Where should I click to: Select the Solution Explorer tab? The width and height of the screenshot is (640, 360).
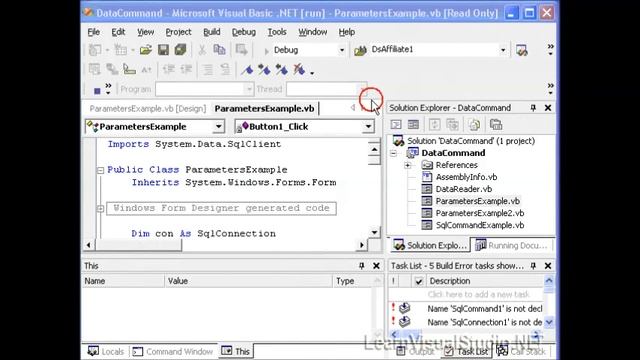429,245
